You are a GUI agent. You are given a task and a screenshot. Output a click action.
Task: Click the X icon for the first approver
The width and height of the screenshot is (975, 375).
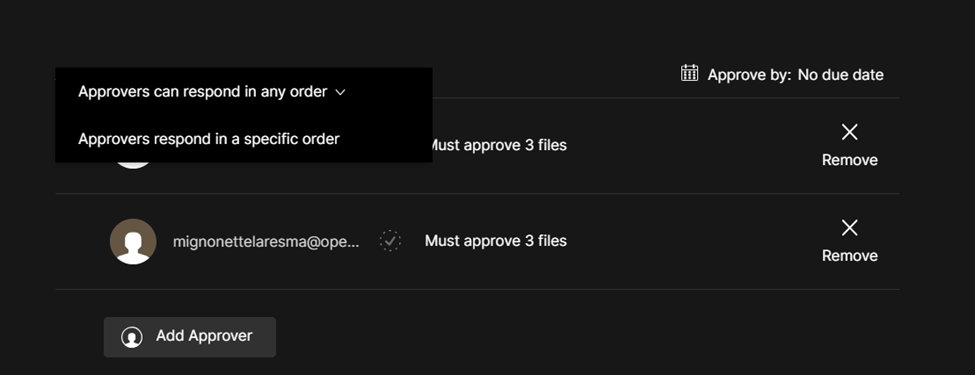point(849,132)
